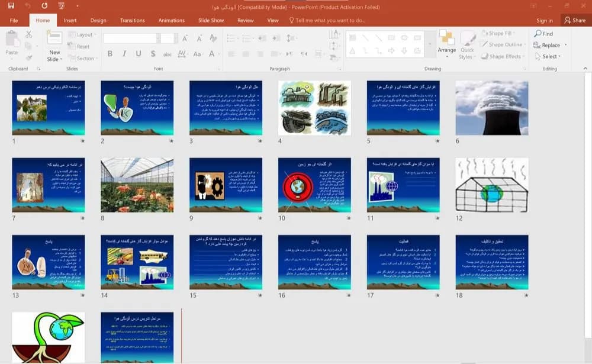Image resolution: width=592 pixels, height=364 pixels.
Task: Open the Customize Quick Access Toolbar dropdown
Action: [78, 6]
